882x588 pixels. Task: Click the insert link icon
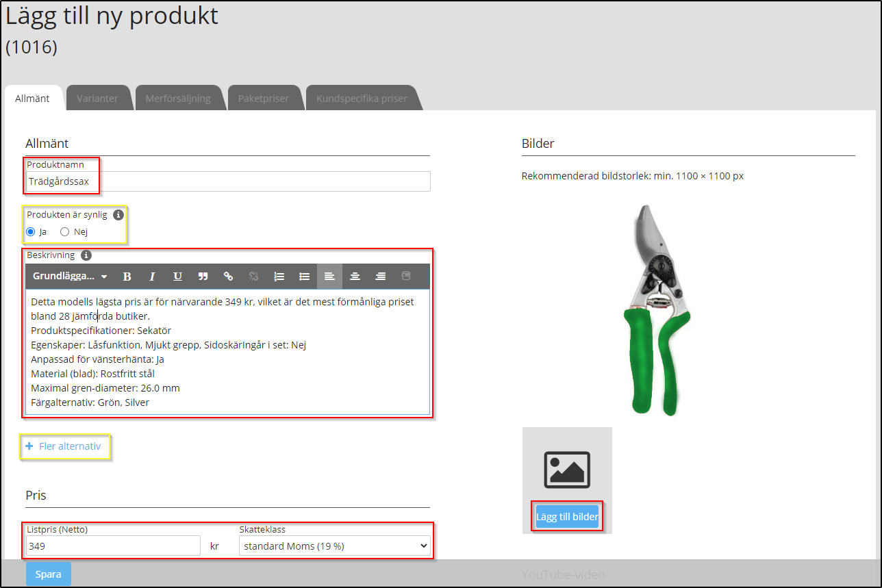[x=229, y=277]
